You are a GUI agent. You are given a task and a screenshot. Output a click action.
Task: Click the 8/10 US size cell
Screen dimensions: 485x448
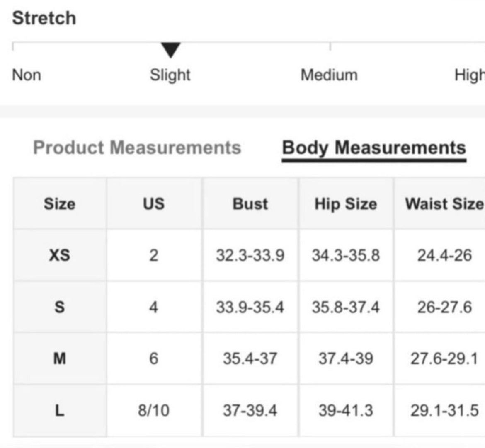(x=154, y=411)
